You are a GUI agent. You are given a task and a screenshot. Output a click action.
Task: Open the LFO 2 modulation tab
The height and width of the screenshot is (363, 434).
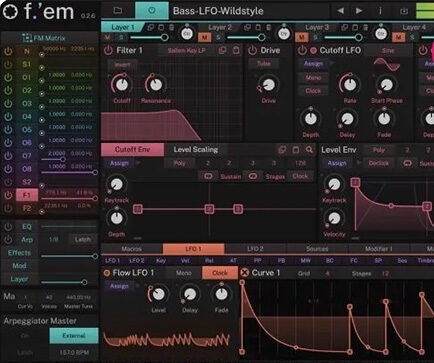point(255,249)
